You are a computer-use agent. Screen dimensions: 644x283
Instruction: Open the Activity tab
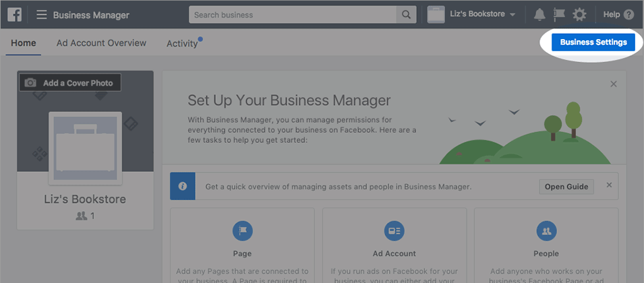182,44
